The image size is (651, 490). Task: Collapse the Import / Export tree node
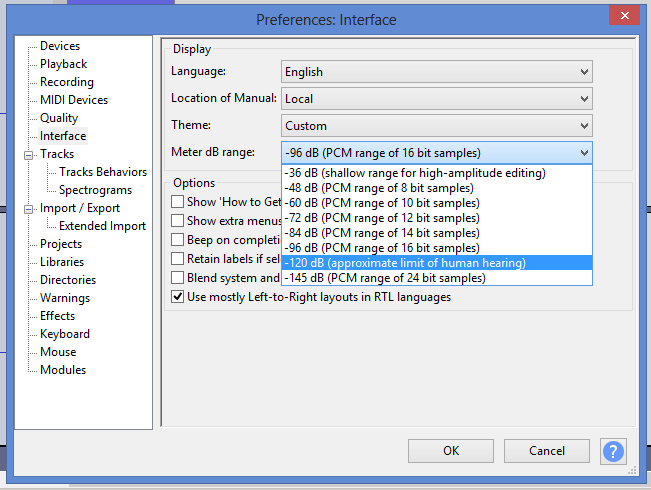29,209
